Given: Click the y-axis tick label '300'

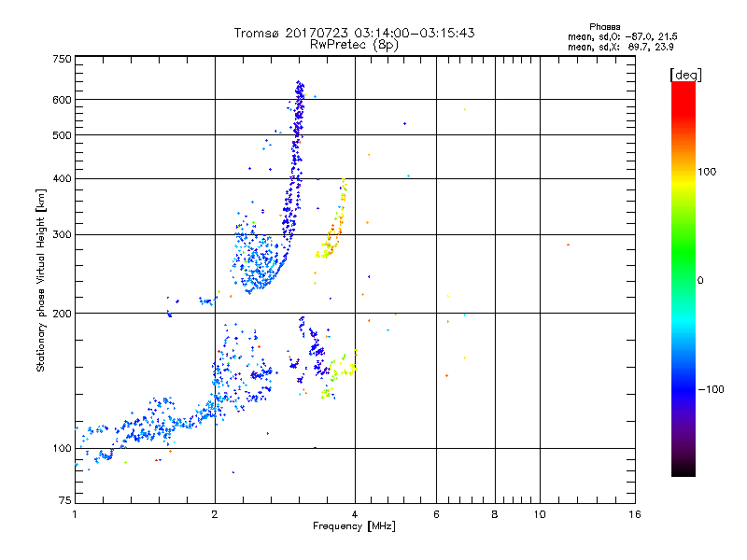Looking at the screenshot, I should coord(62,234).
